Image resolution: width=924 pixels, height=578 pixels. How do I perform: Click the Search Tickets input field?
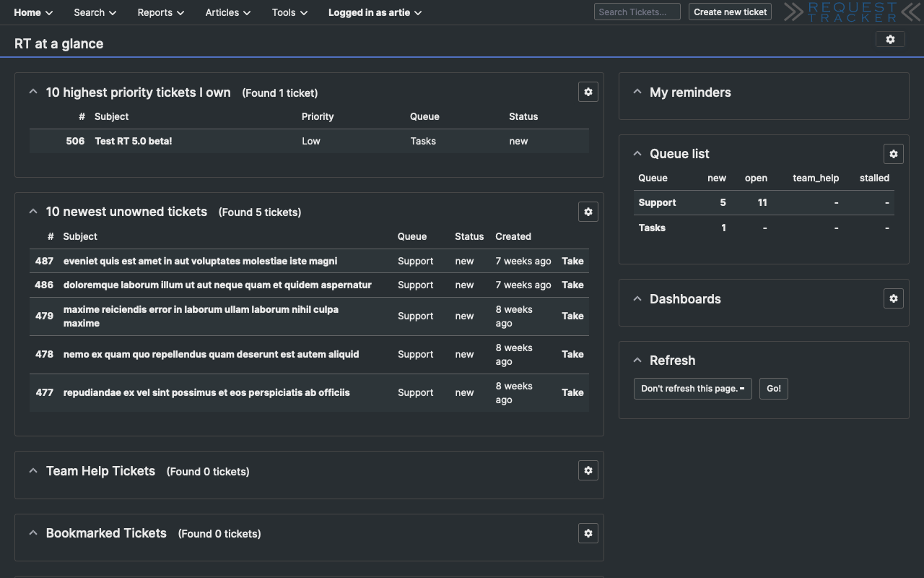click(x=637, y=12)
